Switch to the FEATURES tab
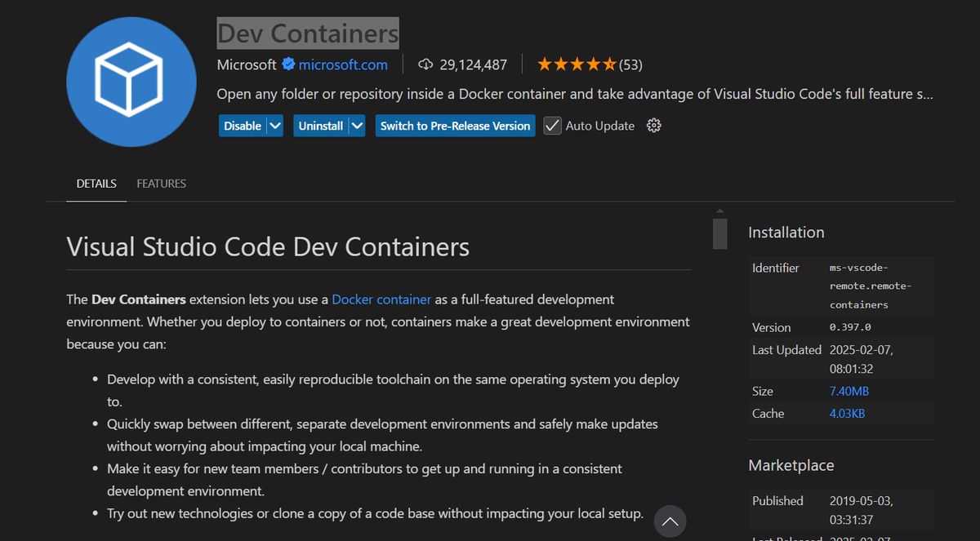980x541 pixels. (161, 183)
